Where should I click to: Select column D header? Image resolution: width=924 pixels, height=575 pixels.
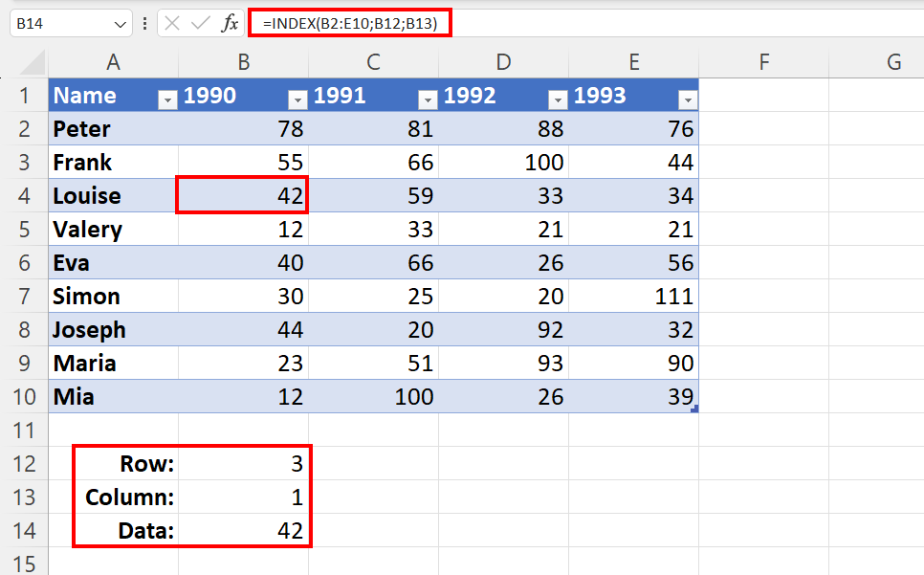click(x=503, y=62)
